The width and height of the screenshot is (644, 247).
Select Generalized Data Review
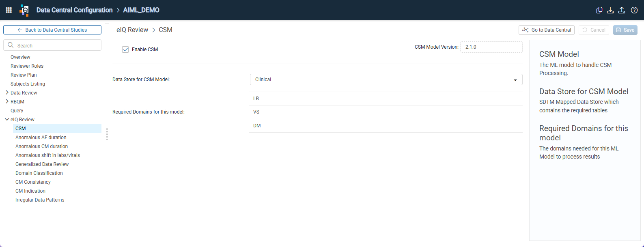[x=42, y=164]
